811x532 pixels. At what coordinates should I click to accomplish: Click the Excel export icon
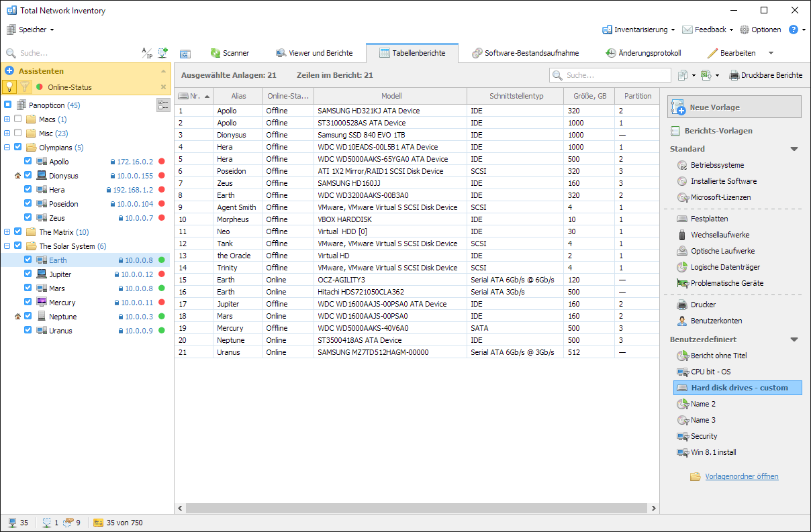706,75
